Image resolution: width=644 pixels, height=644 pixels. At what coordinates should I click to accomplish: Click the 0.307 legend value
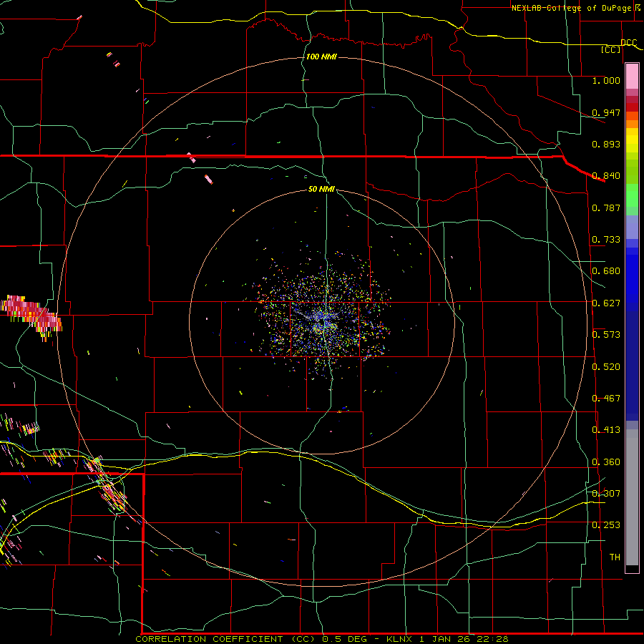[x=606, y=494]
